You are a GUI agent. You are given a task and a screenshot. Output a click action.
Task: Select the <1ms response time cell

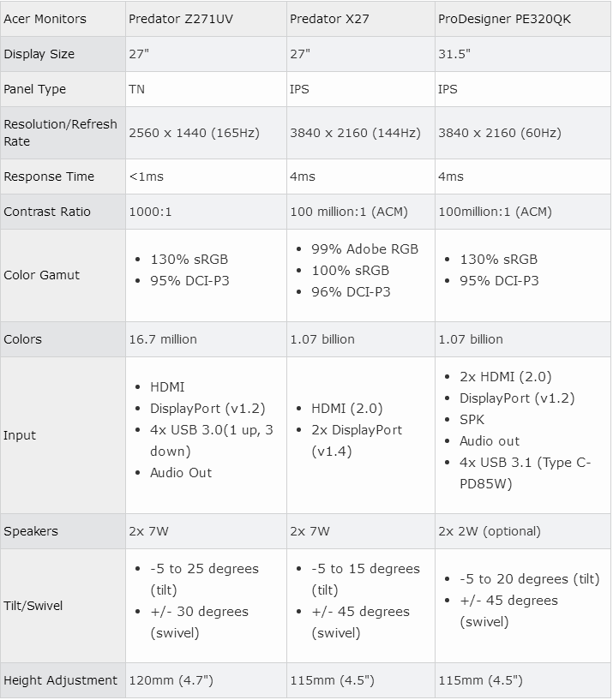click(x=146, y=176)
